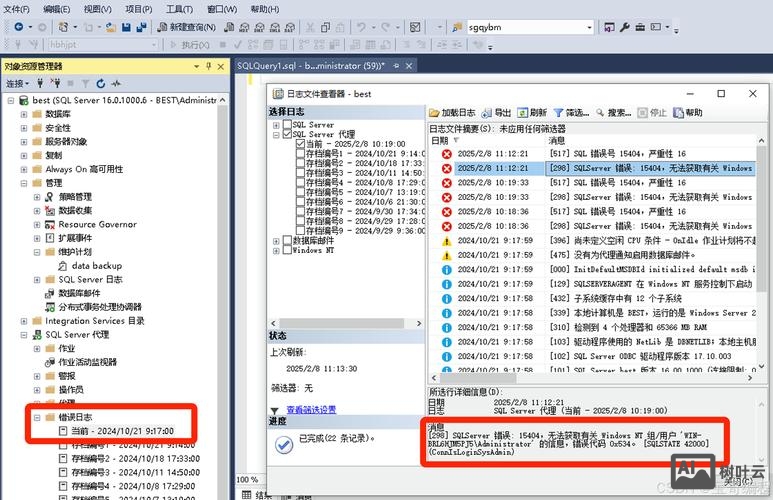Click the 新建查询 (New Query) toolbar button
The width and height of the screenshot is (773, 500).
(186, 27)
